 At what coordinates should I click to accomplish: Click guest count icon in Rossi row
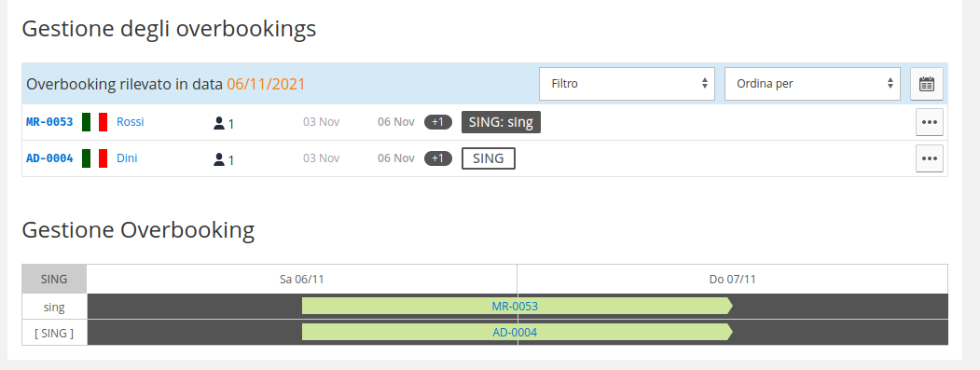pyautogui.click(x=219, y=123)
